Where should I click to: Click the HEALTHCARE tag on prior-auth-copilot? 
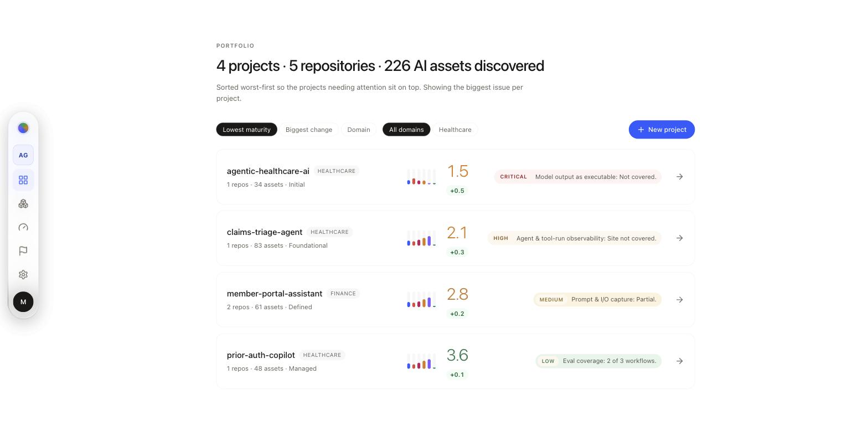(322, 355)
